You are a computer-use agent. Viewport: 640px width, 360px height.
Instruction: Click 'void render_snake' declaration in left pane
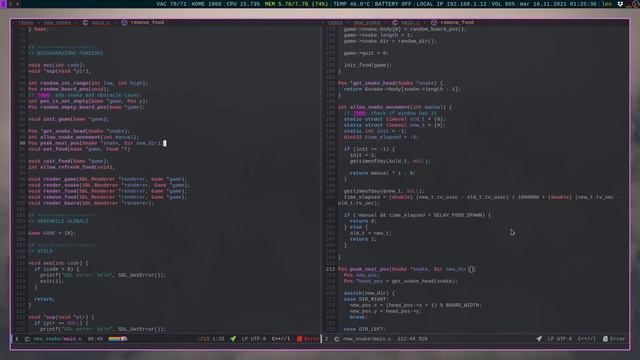pos(109,185)
